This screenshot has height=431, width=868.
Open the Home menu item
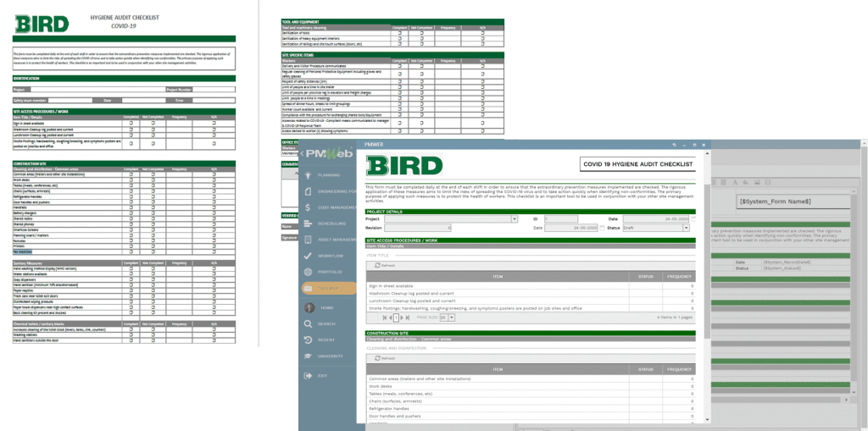click(x=327, y=307)
